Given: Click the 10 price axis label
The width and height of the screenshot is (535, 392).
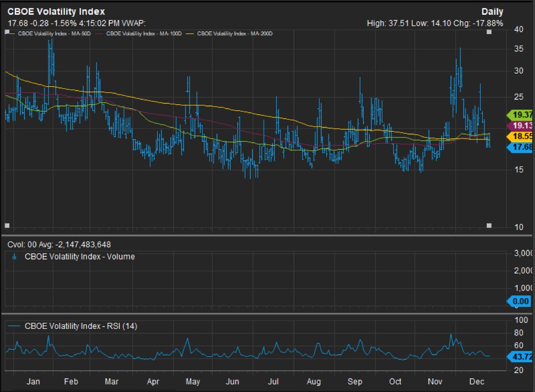Looking at the screenshot, I should pyautogui.click(x=519, y=227).
